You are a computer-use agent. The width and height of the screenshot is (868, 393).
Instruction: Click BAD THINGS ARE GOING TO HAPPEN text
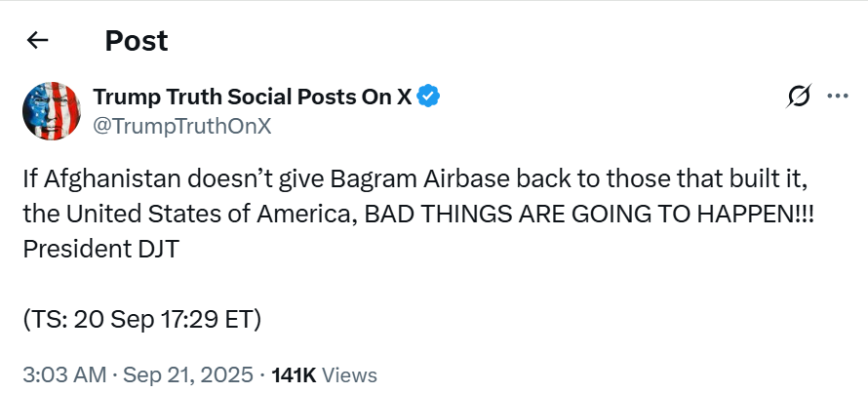[x=589, y=215]
